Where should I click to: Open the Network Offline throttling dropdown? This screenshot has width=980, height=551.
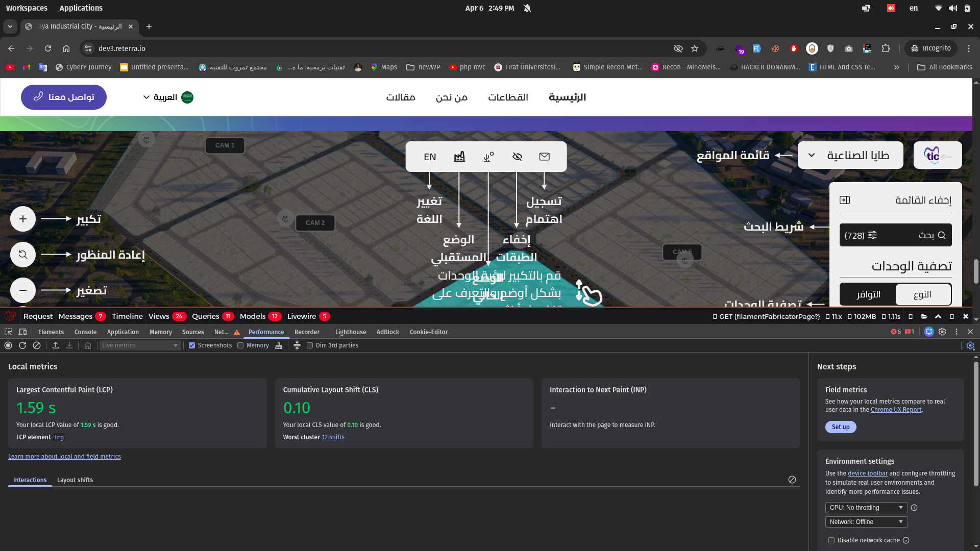866,522
